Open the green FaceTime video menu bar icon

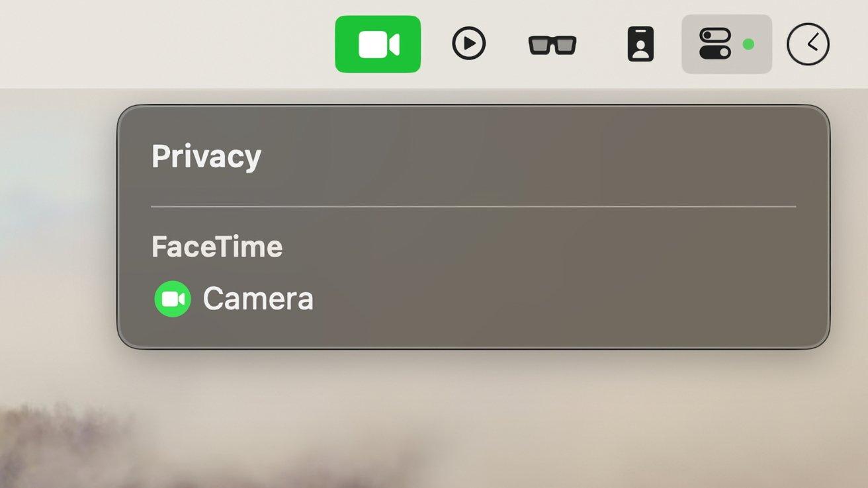click(x=378, y=44)
